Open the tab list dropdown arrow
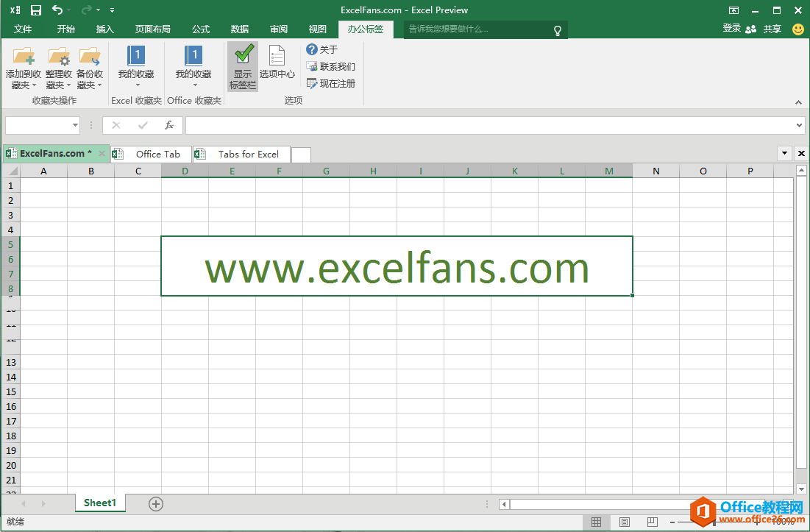The width and height of the screenshot is (810, 532). pos(785,153)
